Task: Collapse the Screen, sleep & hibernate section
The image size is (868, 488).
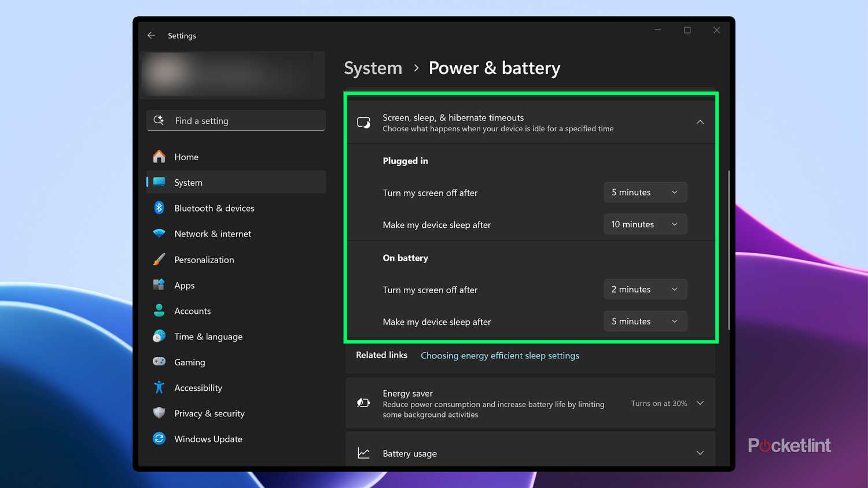Action: pyautogui.click(x=700, y=122)
